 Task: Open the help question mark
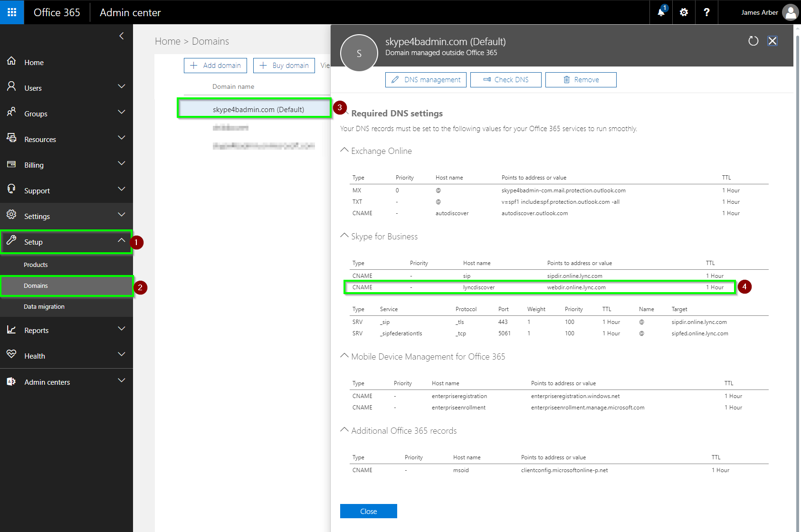click(x=706, y=12)
